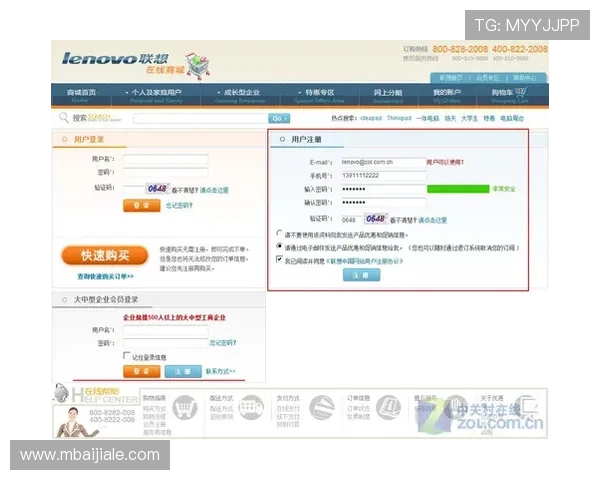Click blue 注册 button in enterprise login
The image size is (600, 480).
183,371
